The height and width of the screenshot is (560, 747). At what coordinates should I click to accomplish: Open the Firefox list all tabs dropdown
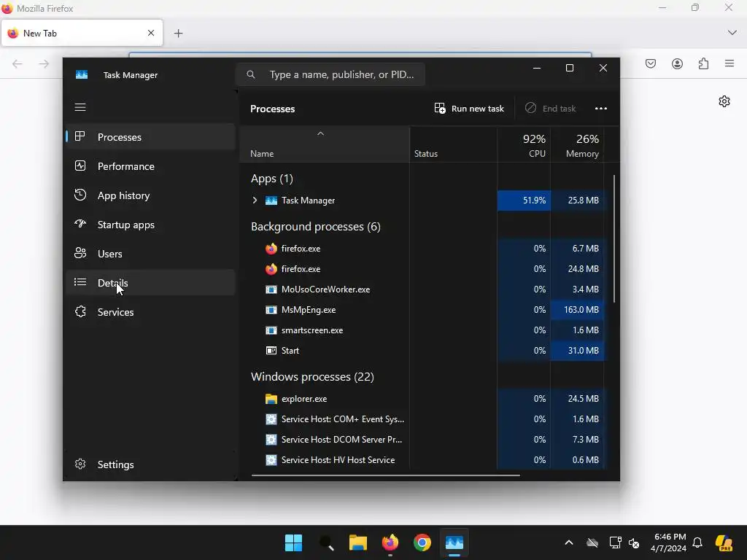click(732, 33)
